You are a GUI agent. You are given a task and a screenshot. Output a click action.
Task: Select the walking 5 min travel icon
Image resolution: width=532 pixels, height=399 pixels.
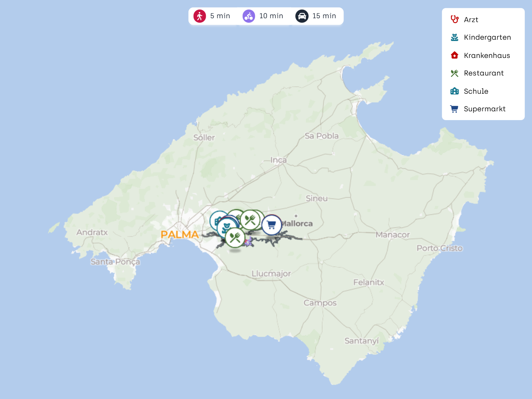point(200,16)
